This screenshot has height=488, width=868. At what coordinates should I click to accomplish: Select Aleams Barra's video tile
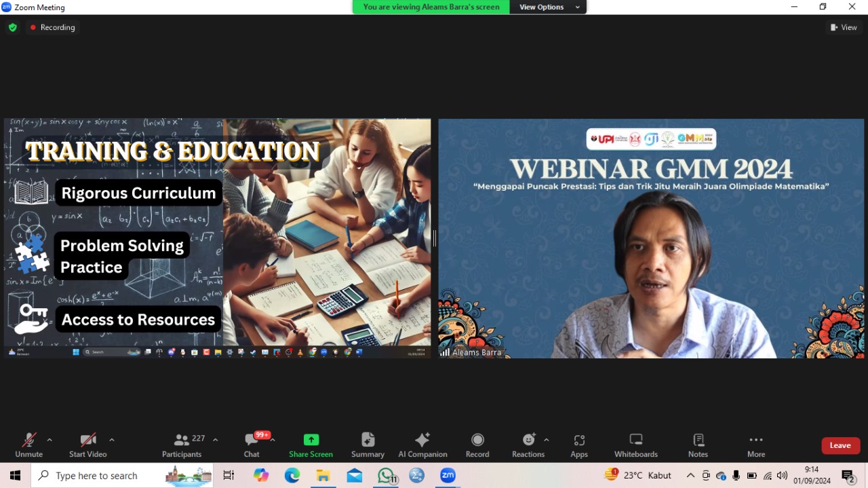click(x=651, y=238)
